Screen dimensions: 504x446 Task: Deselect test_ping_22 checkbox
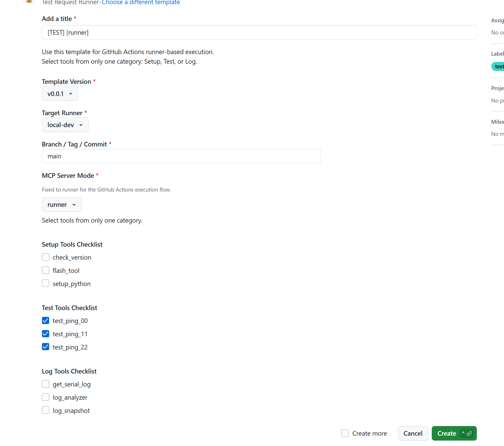[x=46, y=347]
